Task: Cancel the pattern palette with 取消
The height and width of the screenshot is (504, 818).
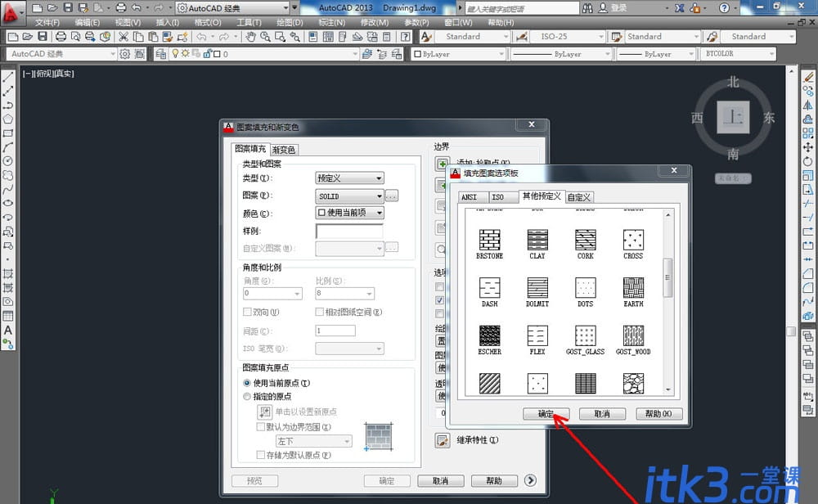Action: pyautogui.click(x=602, y=414)
